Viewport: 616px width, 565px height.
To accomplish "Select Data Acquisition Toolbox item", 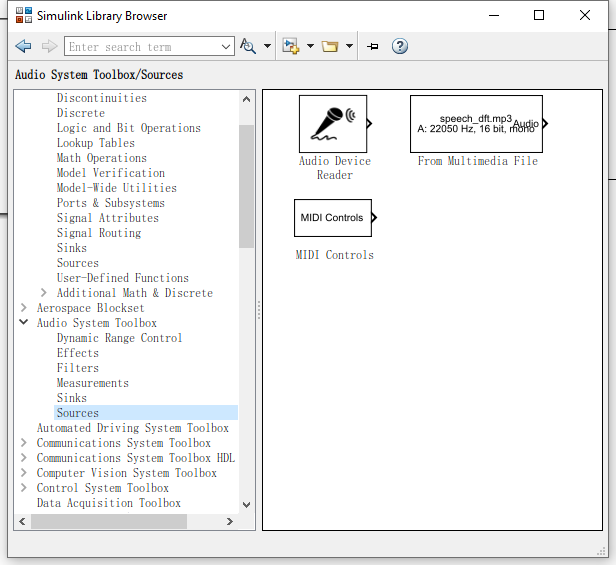I will (x=109, y=503).
